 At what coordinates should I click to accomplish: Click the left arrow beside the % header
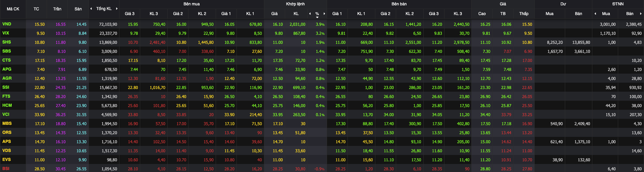click(x=310, y=14)
